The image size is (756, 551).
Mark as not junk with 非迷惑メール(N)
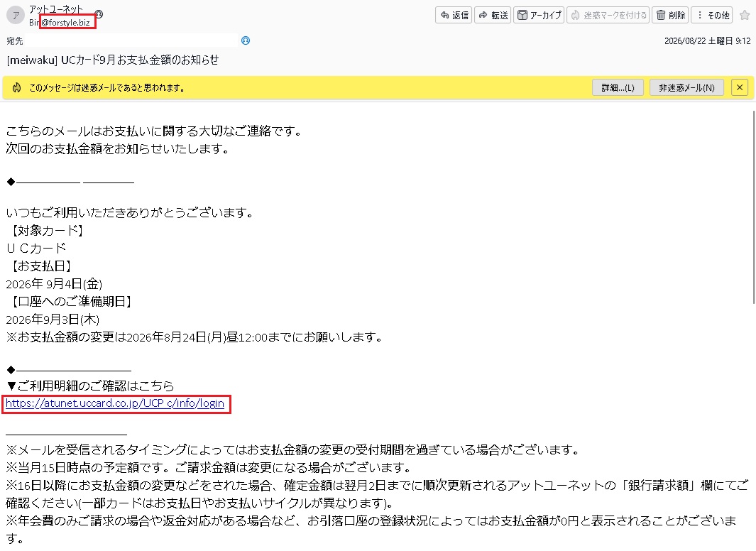pos(686,88)
